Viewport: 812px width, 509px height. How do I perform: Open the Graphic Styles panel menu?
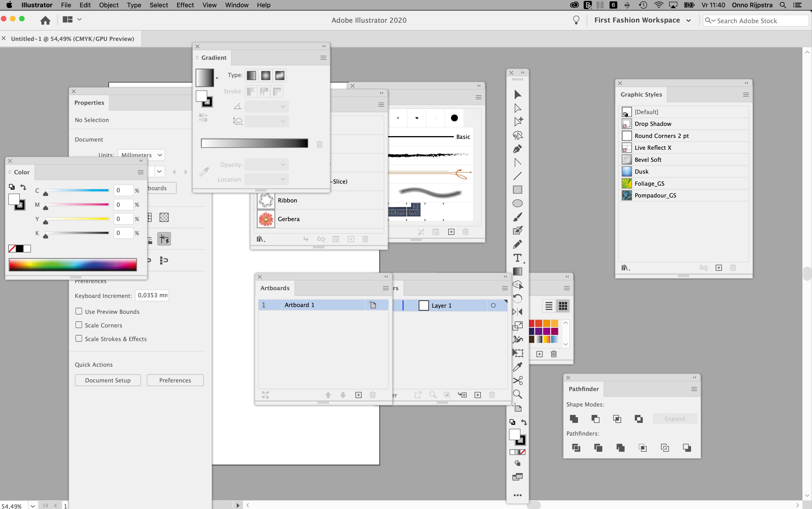tap(746, 95)
